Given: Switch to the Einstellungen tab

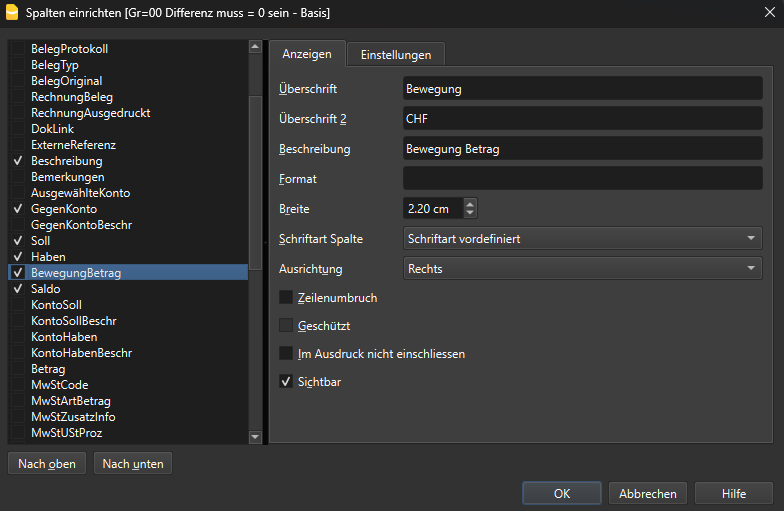Looking at the screenshot, I should coord(396,55).
